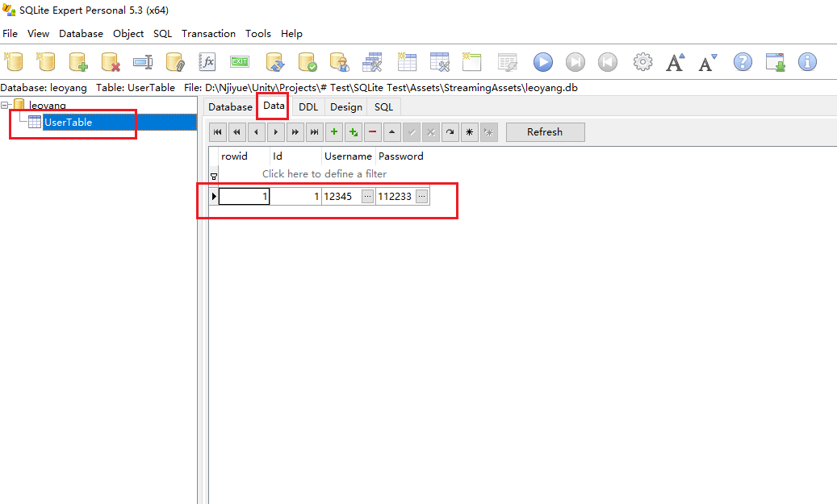Jump to next page with double-right arrows
Viewport: 837px width, 504px height.
click(295, 131)
